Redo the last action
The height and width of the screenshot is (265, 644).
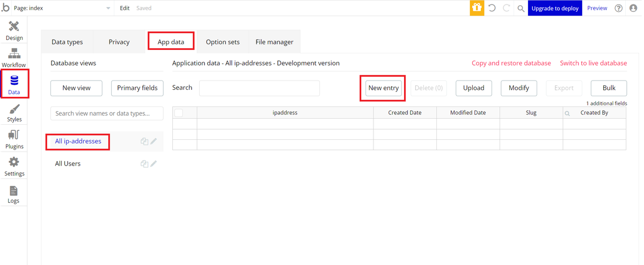[x=506, y=8]
